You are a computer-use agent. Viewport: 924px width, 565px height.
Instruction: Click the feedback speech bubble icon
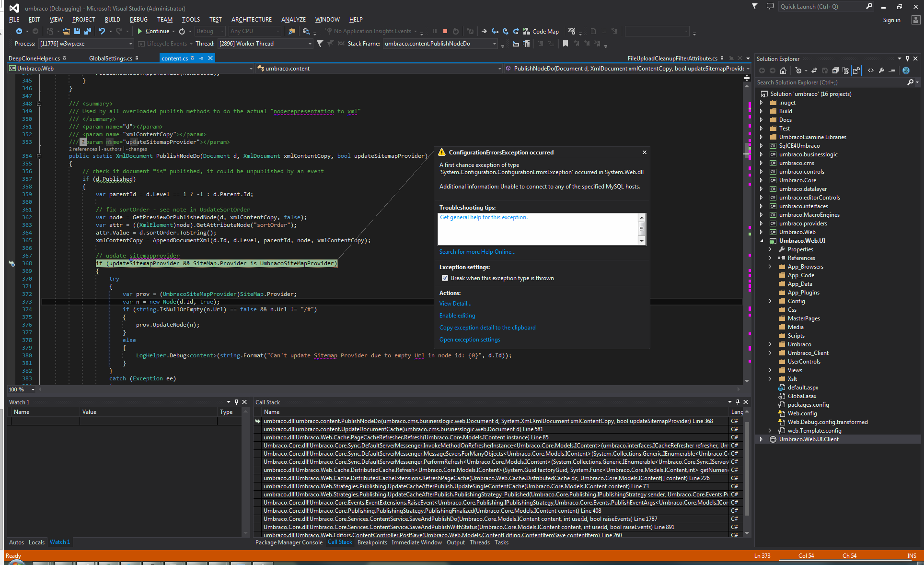coord(770,6)
